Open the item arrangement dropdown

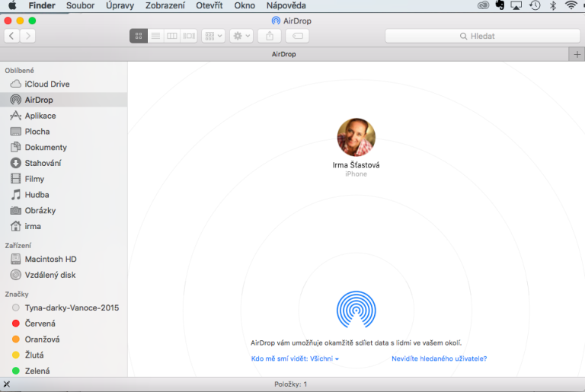point(213,36)
